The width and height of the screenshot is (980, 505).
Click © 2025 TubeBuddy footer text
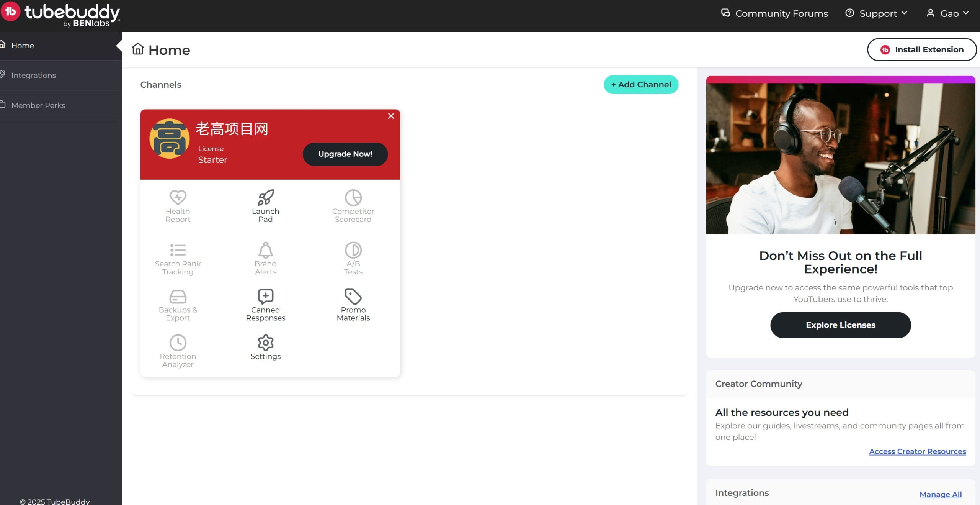click(x=55, y=501)
